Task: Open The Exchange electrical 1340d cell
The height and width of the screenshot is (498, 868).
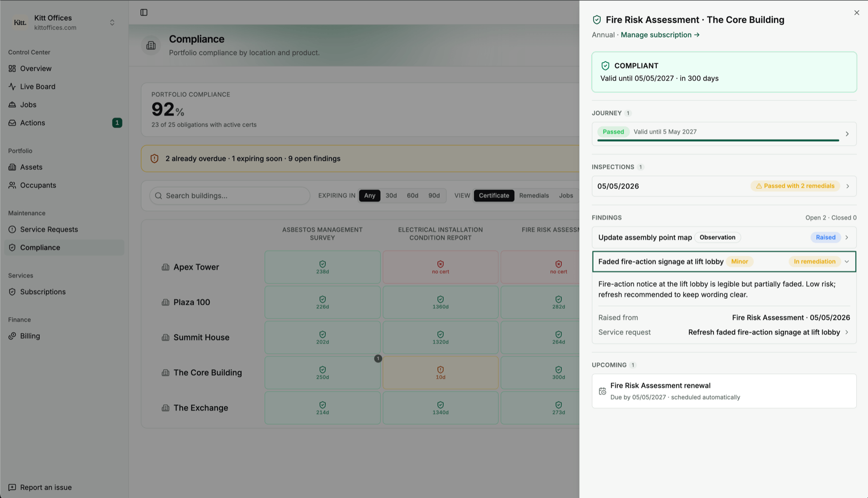Action: click(440, 408)
